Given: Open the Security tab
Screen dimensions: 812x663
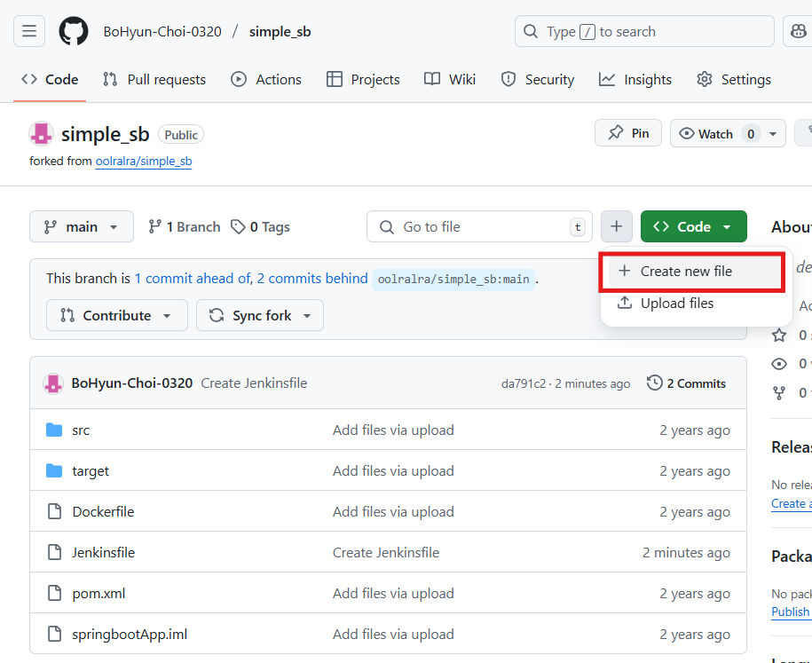Looking at the screenshot, I should tap(538, 79).
